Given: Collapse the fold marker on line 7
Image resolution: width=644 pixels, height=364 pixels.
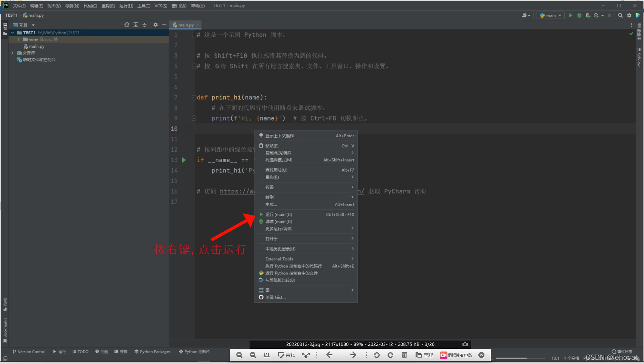Looking at the screenshot, I should 194,98.
